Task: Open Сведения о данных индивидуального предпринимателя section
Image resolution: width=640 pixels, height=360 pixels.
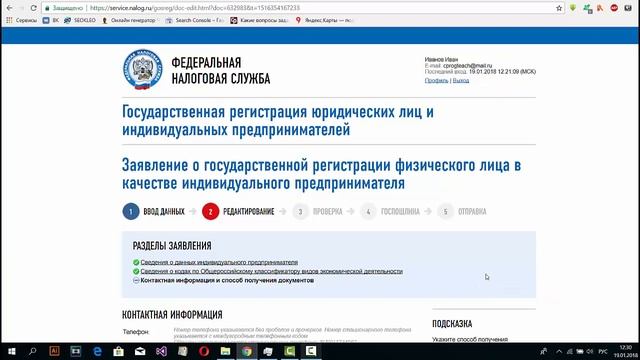Action: point(219,262)
